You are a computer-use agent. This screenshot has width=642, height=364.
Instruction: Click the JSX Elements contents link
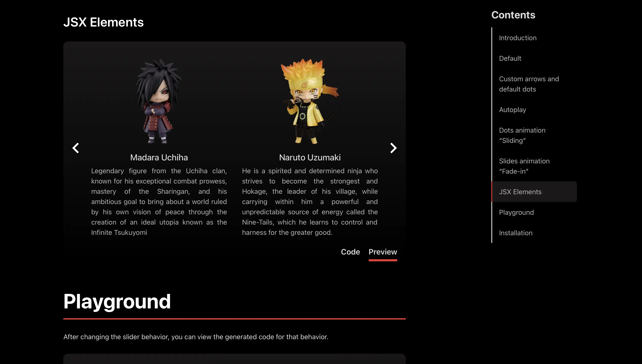[x=520, y=192]
